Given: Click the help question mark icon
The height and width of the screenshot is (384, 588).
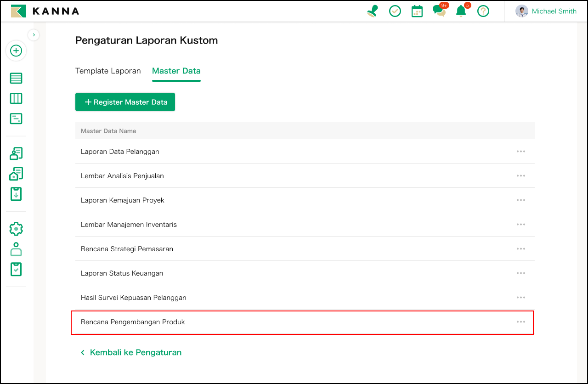Looking at the screenshot, I should click(x=483, y=11).
